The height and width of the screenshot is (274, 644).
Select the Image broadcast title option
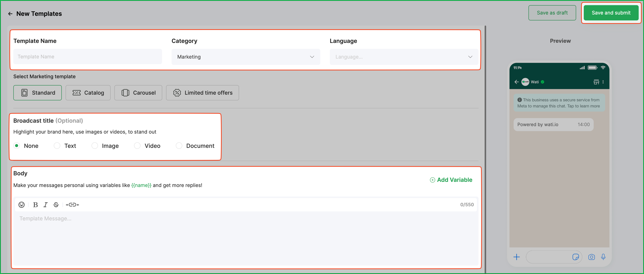click(x=95, y=146)
